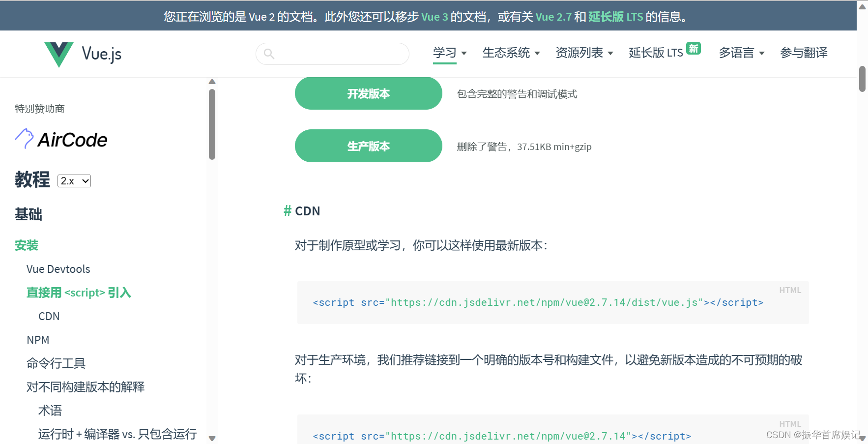
Task: Click the # anchor before CDN heading
Action: [x=288, y=211]
